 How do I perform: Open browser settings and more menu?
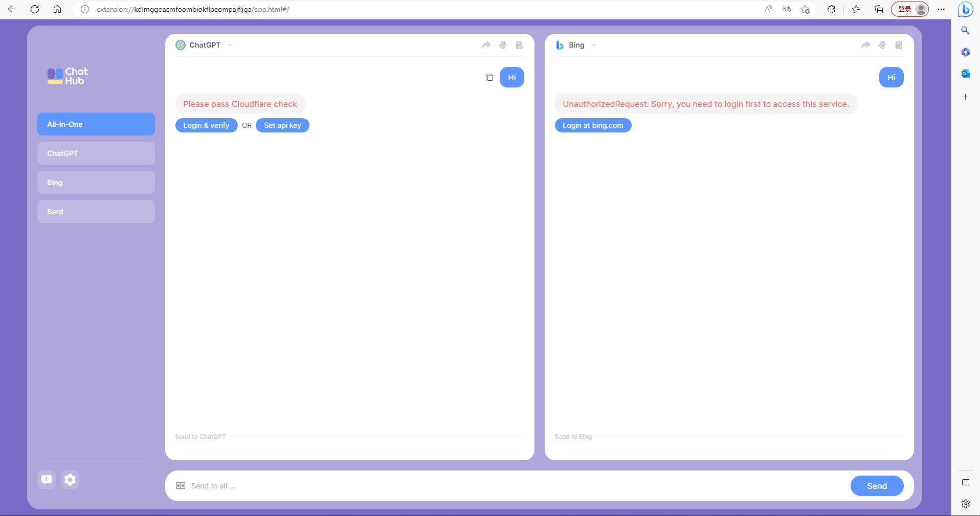941,9
